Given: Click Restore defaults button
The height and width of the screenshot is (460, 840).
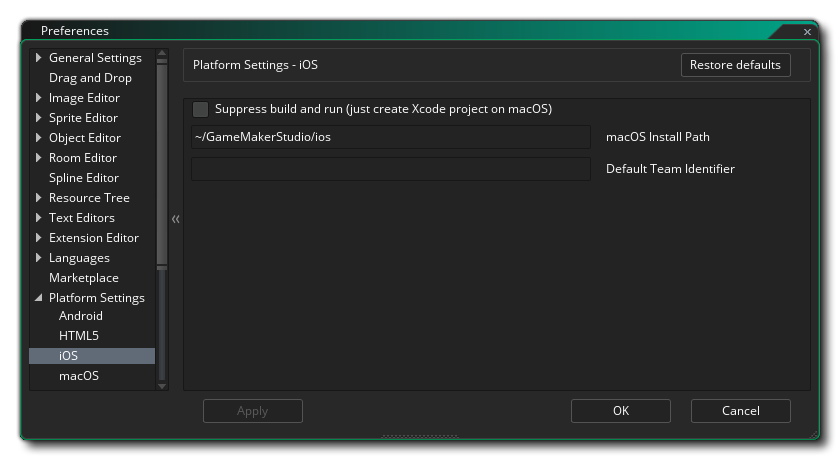Looking at the screenshot, I should pos(735,65).
